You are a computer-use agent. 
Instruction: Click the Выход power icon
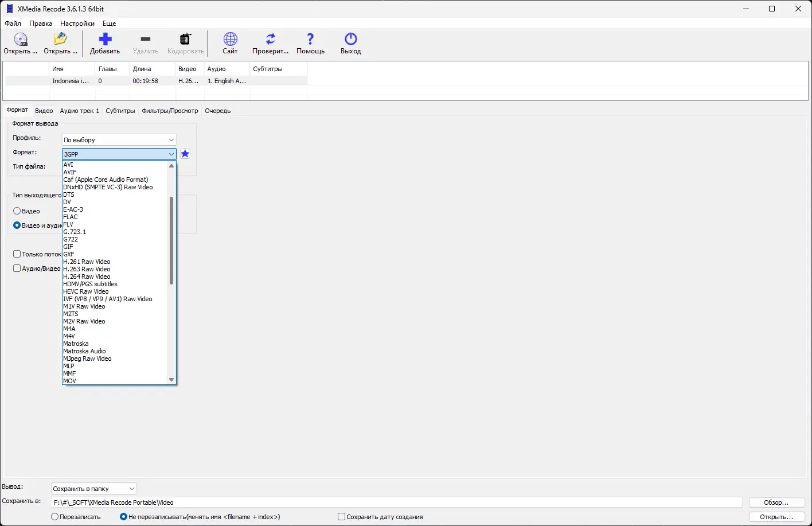[350, 40]
